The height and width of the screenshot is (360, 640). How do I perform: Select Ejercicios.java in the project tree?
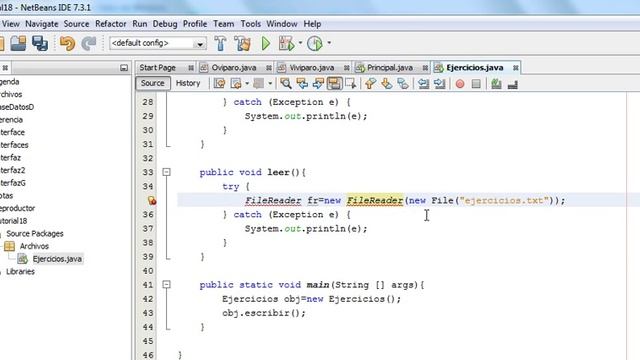pos(57,259)
